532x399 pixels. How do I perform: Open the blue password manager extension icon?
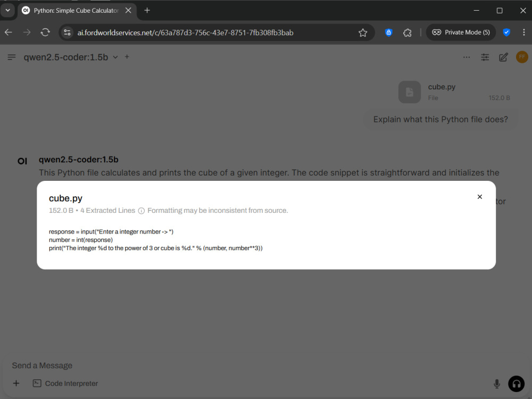[x=389, y=32]
